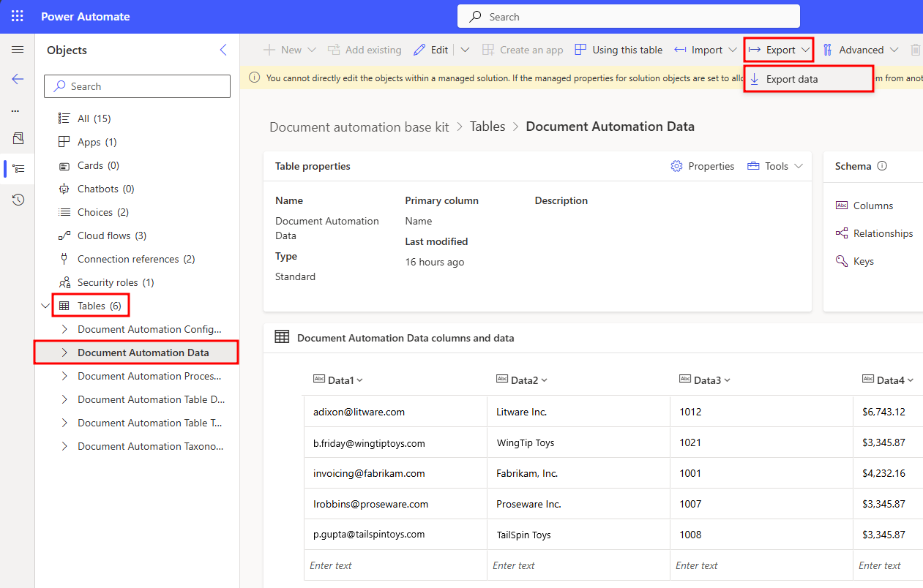Click Create an app in toolbar
Screen dimensions: 923x588
[x=523, y=50]
